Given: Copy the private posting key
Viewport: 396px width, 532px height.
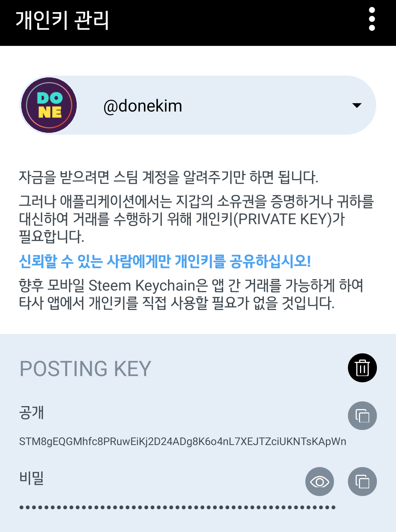Looking at the screenshot, I should point(362,481).
